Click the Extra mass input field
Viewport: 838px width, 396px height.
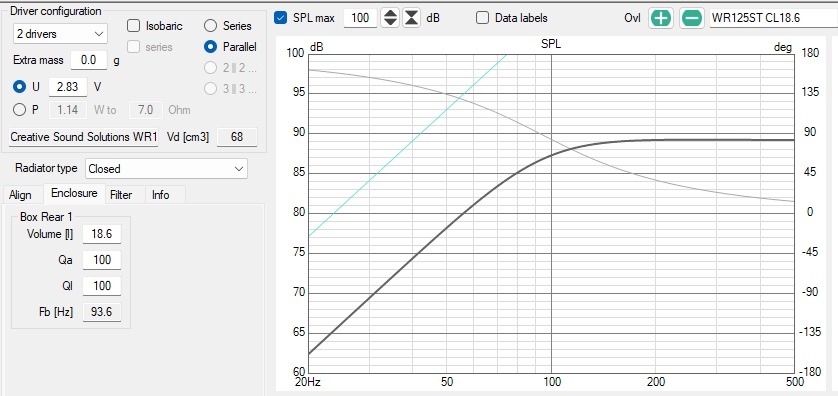tap(89, 60)
